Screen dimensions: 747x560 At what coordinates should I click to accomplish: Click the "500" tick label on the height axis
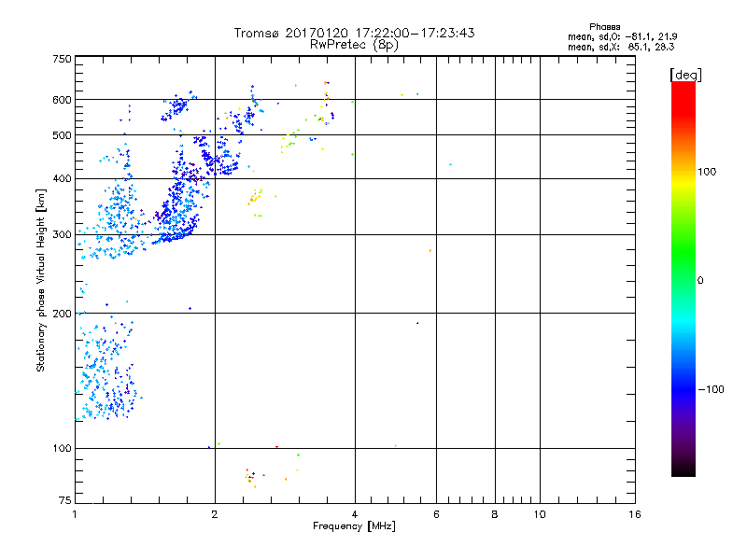62,135
